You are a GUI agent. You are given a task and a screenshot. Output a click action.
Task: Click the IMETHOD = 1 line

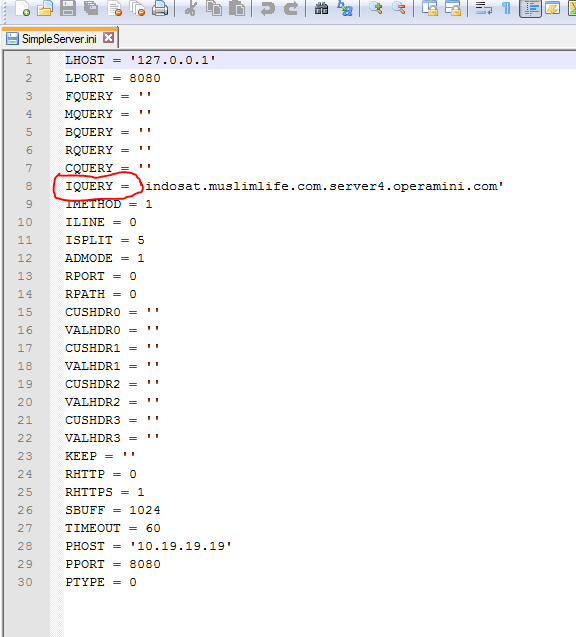coord(109,204)
